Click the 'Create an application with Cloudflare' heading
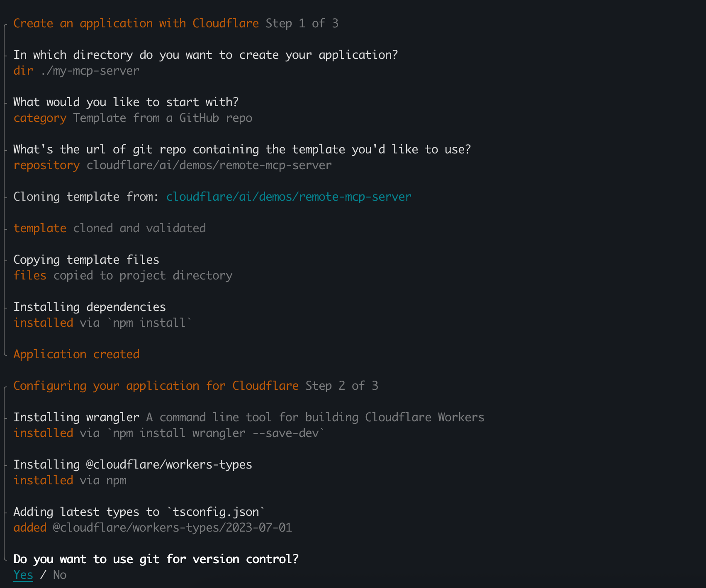This screenshot has height=588, width=706. [136, 23]
